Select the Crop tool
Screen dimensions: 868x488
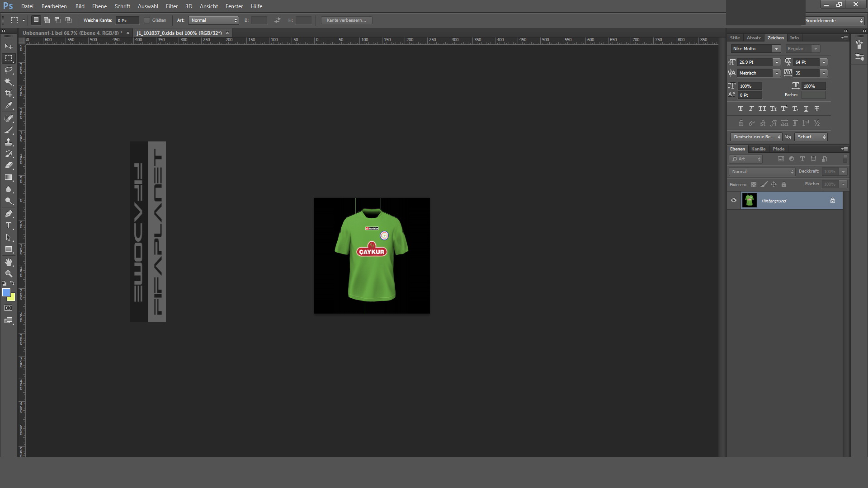click(9, 94)
